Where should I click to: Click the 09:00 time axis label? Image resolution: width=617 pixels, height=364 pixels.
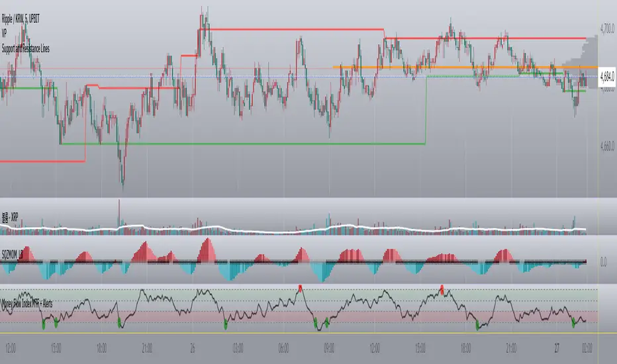pyautogui.click(x=329, y=349)
